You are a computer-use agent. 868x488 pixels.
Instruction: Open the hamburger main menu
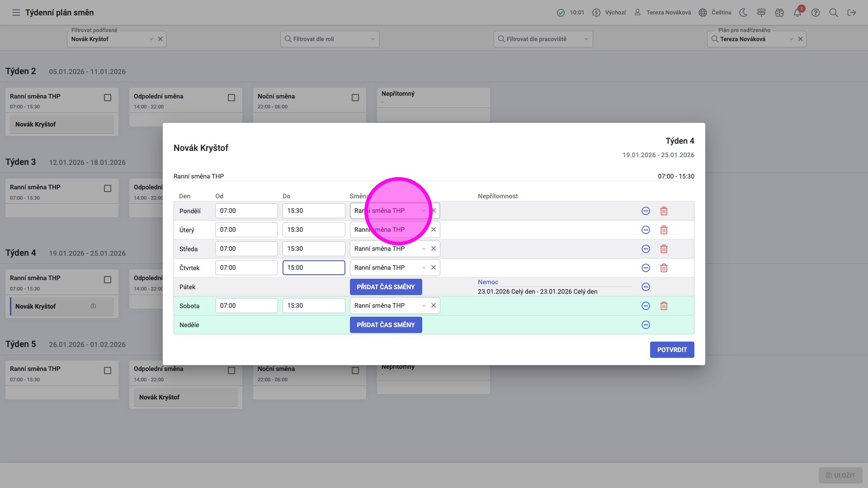[x=16, y=13]
